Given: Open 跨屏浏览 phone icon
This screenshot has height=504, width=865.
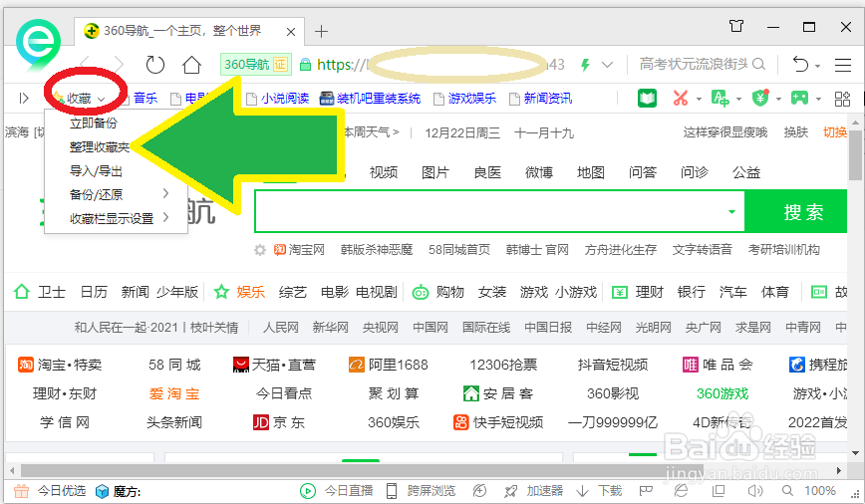Looking at the screenshot, I should [391, 491].
